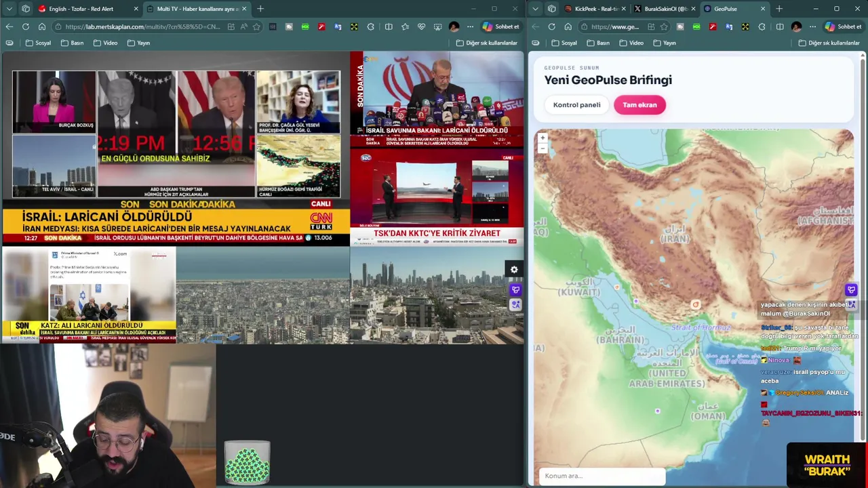Open Browser essentials heart icon
Image resolution: width=868 pixels, height=488 pixels.
click(421, 26)
